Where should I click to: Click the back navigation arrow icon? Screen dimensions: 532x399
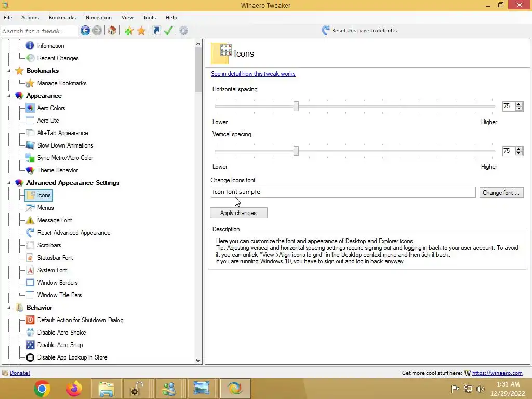tap(85, 31)
